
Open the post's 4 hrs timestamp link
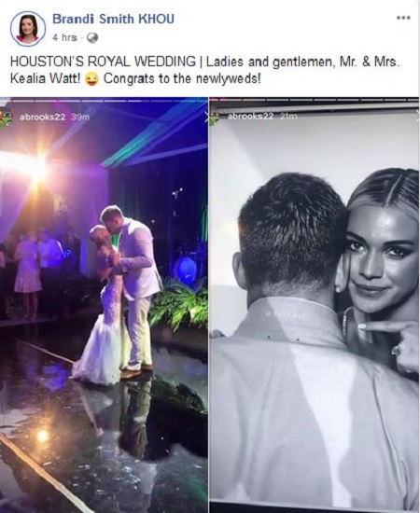click(64, 38)
